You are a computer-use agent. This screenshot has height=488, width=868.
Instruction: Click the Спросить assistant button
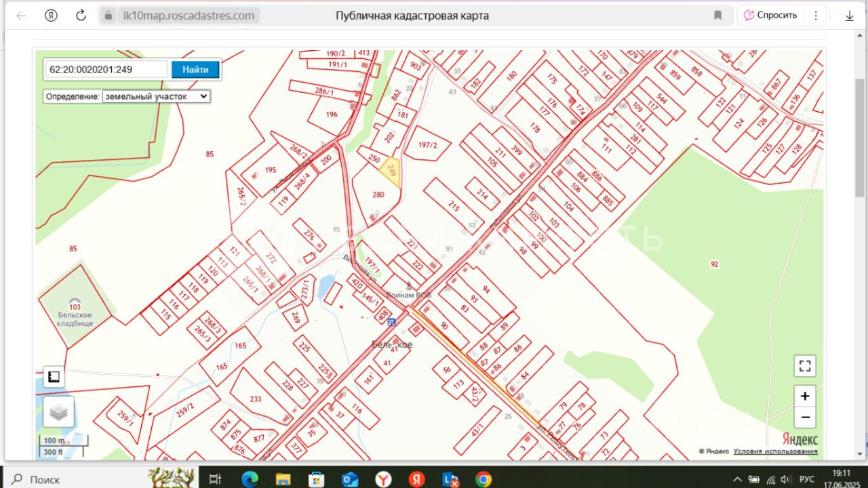pyautogui.click(x=770, y=16)
